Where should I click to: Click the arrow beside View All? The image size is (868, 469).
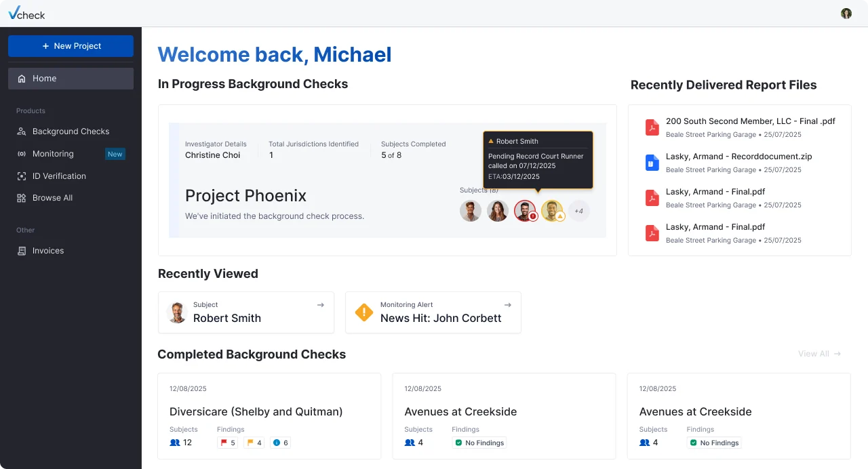point(837,354)
